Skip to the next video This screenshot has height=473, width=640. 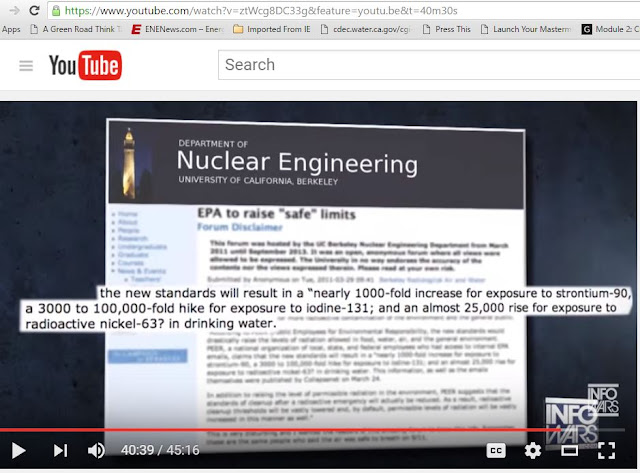pos(60,451)
